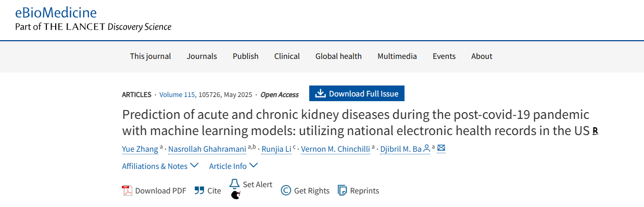
Task: Click the person profile icon beside Djibril M. Ba
Action: (427, 149)
